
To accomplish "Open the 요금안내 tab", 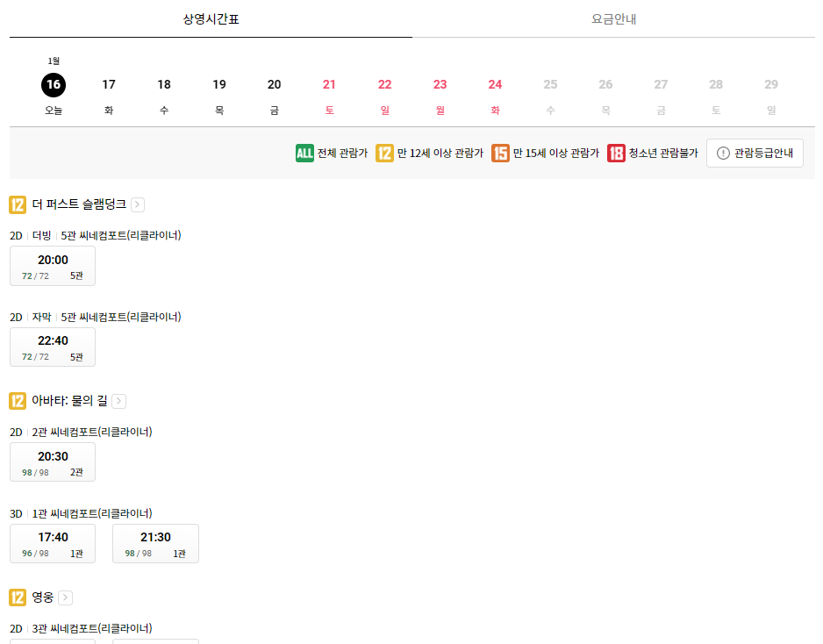I will tap(613, 19).
